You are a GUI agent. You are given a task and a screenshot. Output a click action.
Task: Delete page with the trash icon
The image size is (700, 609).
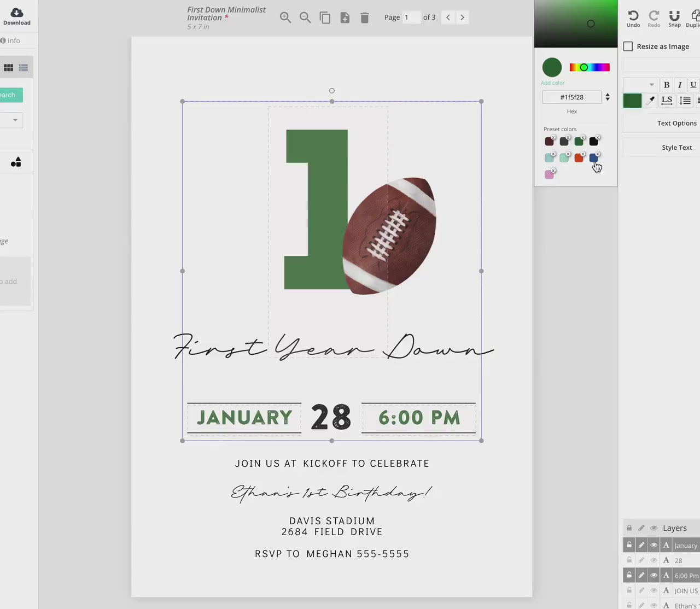tap(365, 17)
